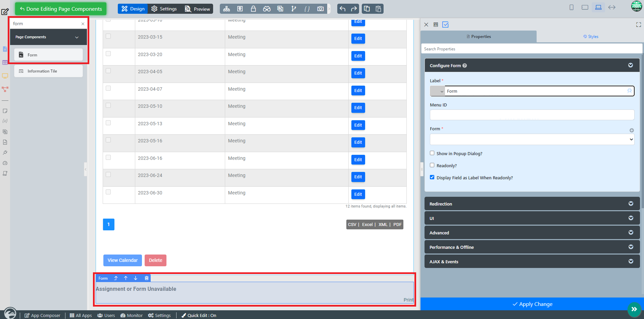Open All Apps from the bottom bar
The height and width of the screenshot is (319, 644).
[81, 315]
